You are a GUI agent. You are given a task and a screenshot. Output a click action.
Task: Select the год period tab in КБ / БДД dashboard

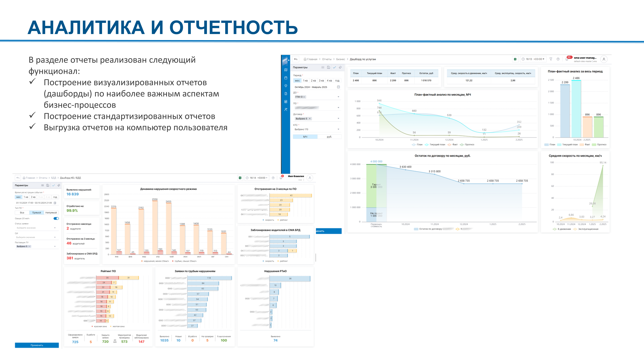[55, 197]
